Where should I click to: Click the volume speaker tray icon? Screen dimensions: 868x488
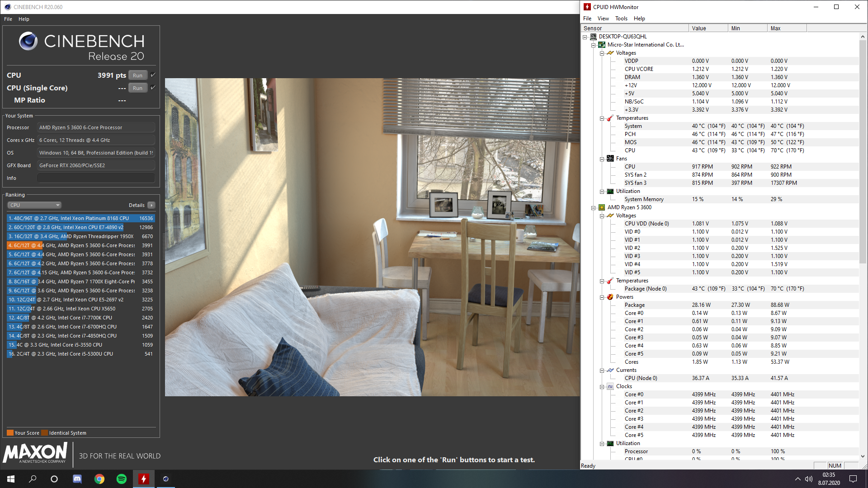[808, 479]
